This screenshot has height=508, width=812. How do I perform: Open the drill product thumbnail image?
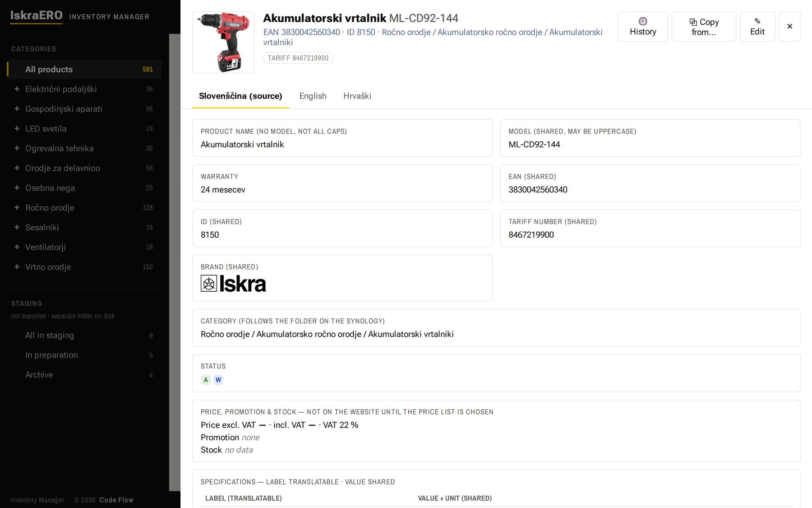tap(223, 42)
